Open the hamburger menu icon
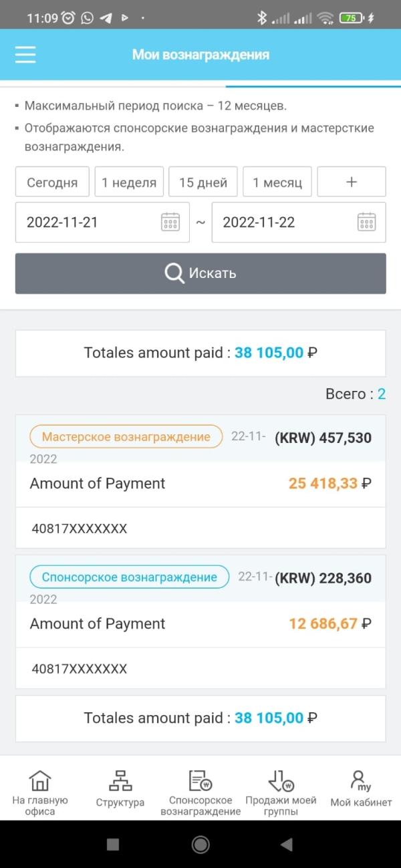Viewport: 401px width, 868px height. tap(25, 54)
